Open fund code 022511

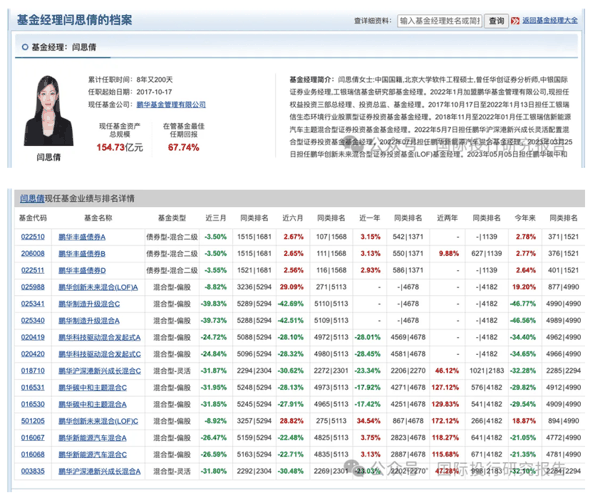coord(33,270)
